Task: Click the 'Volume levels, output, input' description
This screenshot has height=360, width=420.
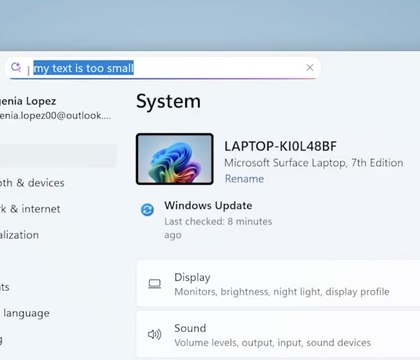Action: pyautogui.click(x=272, y=343)
